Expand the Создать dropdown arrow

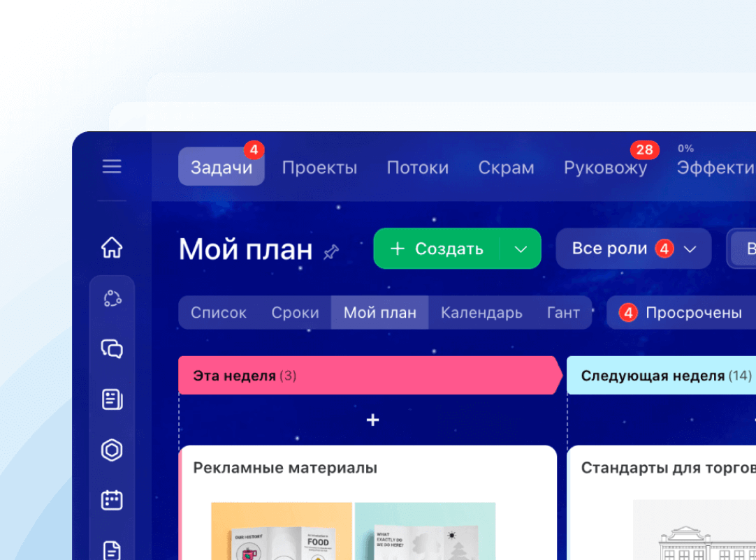[x=521, y=249]
